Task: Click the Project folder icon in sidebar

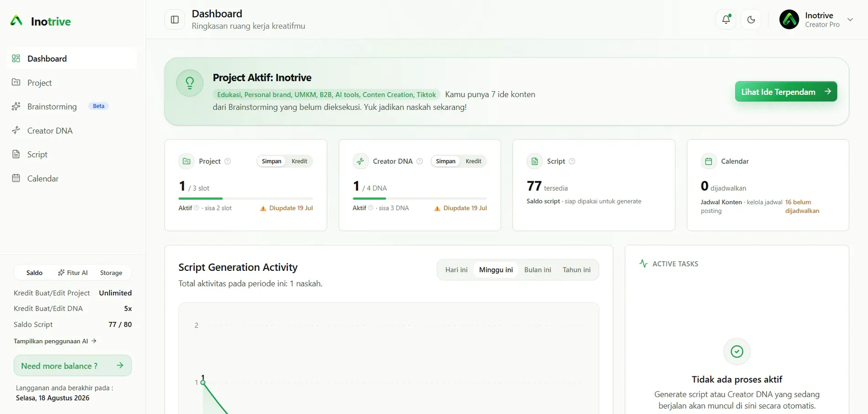Action: point(16,82)
